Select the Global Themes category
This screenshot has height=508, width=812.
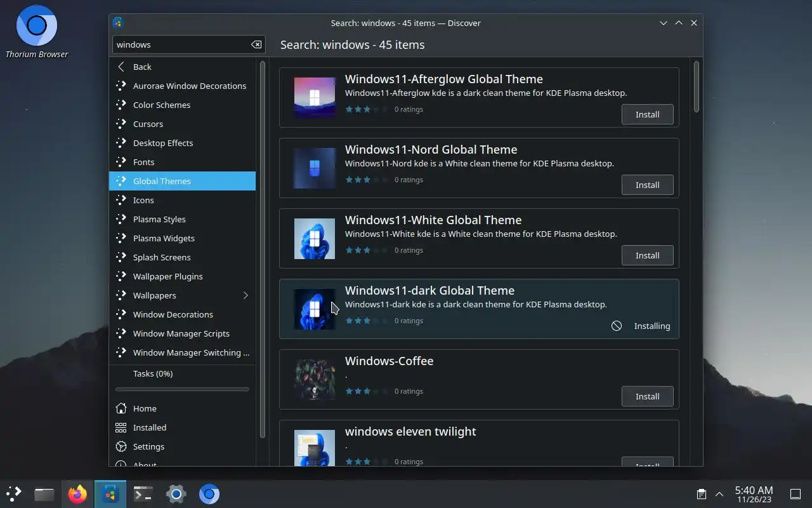(x=182, y=181)
